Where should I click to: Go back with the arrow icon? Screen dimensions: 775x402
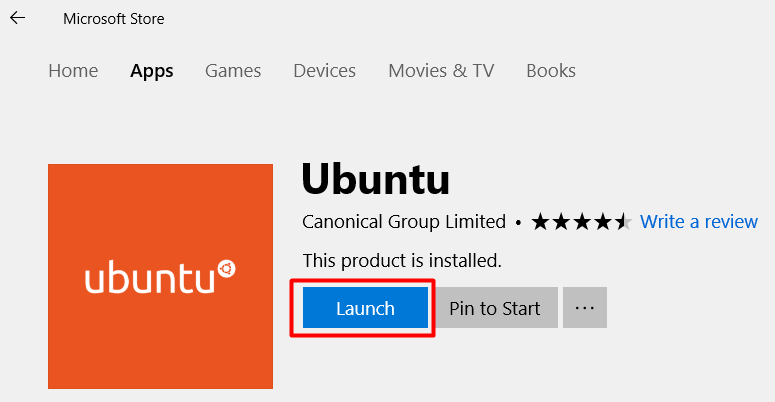point(17,18)
